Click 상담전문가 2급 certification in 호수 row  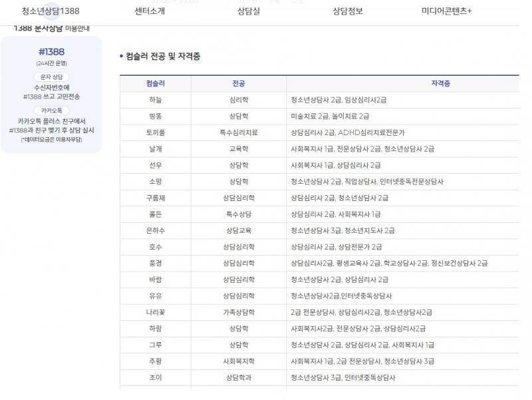click(x=360, y=247)
